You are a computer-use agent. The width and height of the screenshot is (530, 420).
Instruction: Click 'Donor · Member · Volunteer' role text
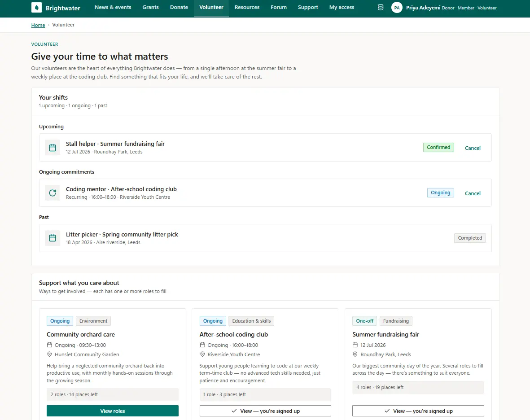[x=469, y=8]
